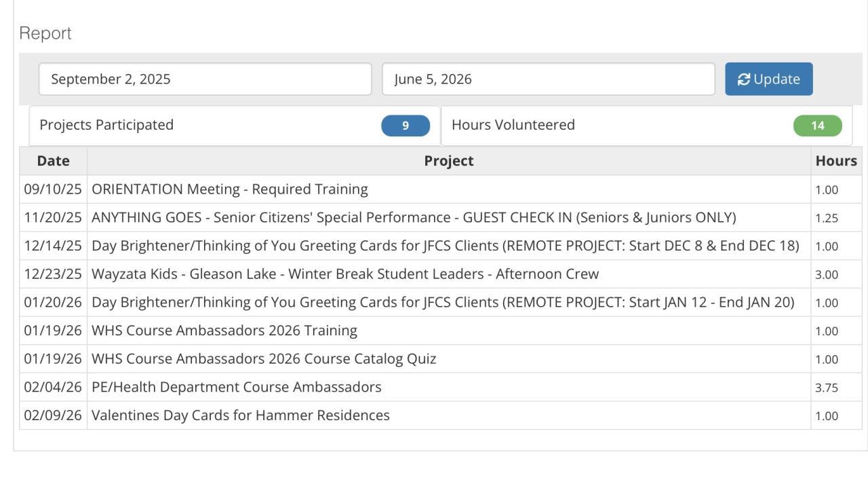
Task: Click the blue Projects Participated count badge
Action: (406, 126)
